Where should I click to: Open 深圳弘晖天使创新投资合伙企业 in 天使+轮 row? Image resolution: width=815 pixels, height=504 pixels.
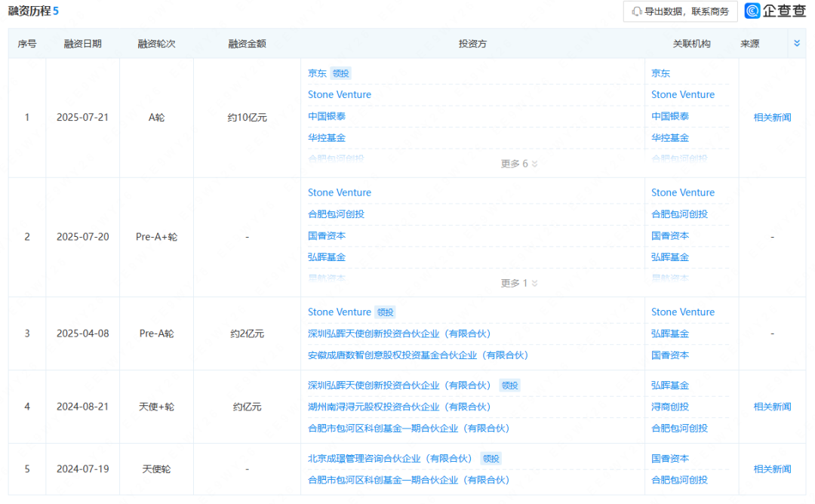[x=399, y=386]
